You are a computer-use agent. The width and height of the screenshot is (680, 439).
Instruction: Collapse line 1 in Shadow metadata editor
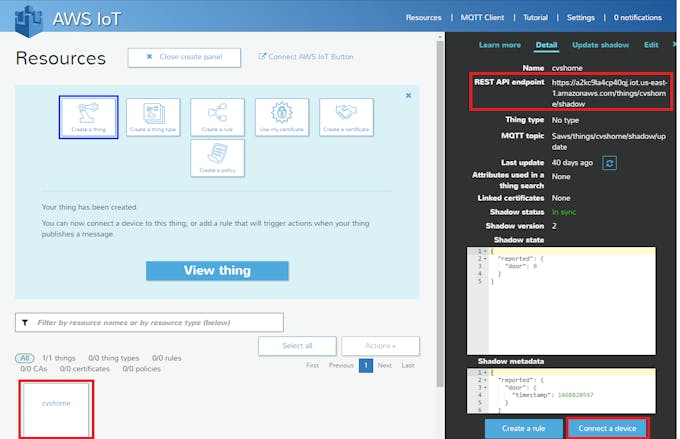coord(485,373)
